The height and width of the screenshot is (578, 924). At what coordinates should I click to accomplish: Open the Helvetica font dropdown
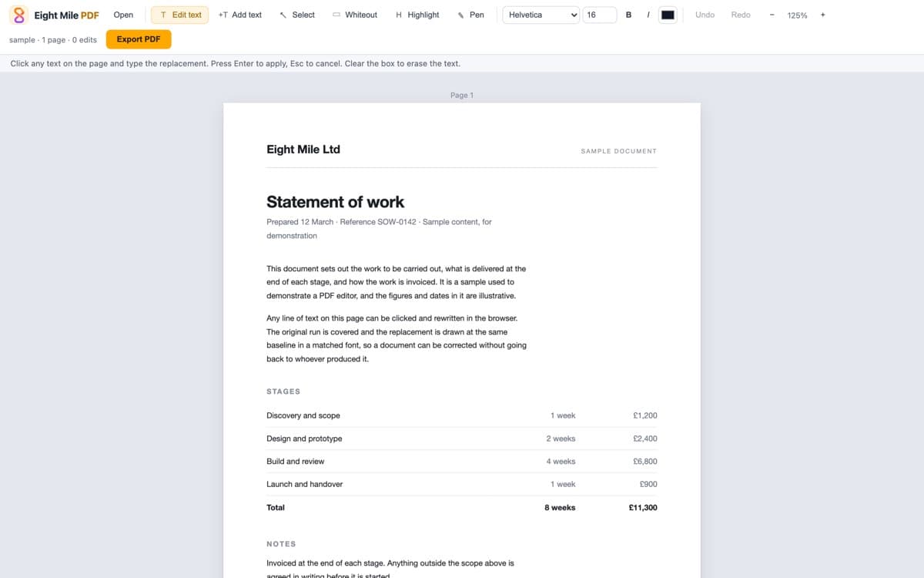(541, 15)
